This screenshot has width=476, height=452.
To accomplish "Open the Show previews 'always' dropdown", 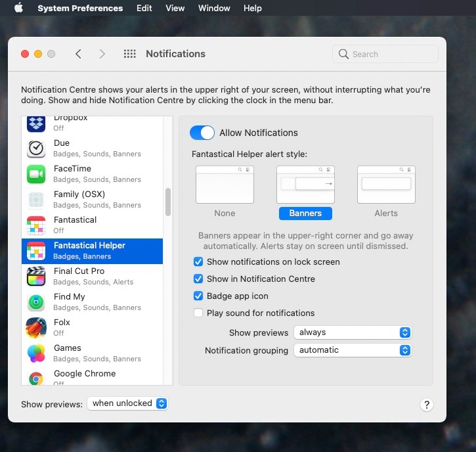I will 353,332.
